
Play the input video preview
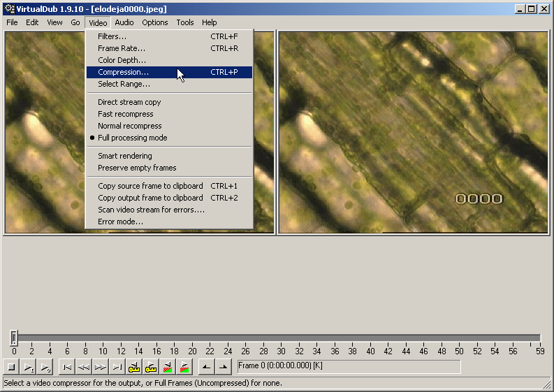pos(28,368)
